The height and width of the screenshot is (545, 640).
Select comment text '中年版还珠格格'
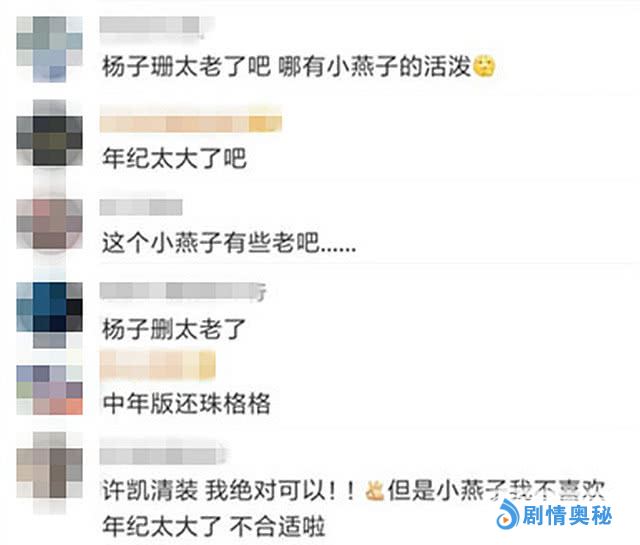187,404
